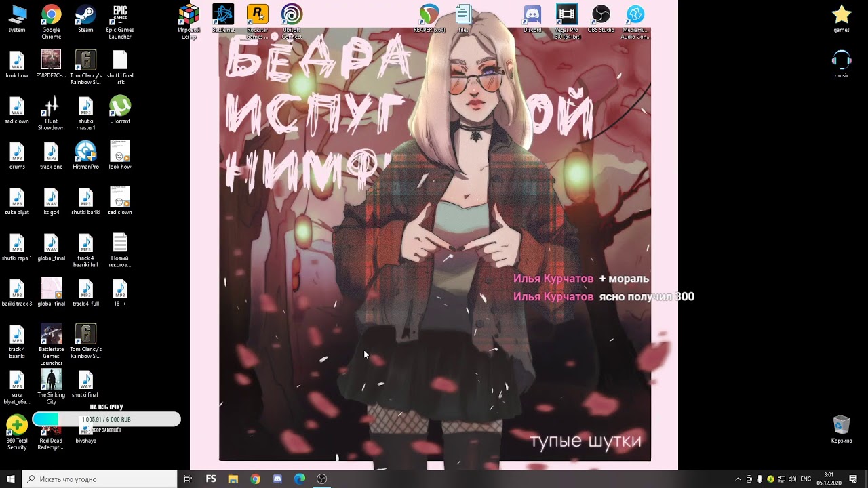Select the shutki bariki MP3 file
Screen dimensions: 868x488
[85, 201]
